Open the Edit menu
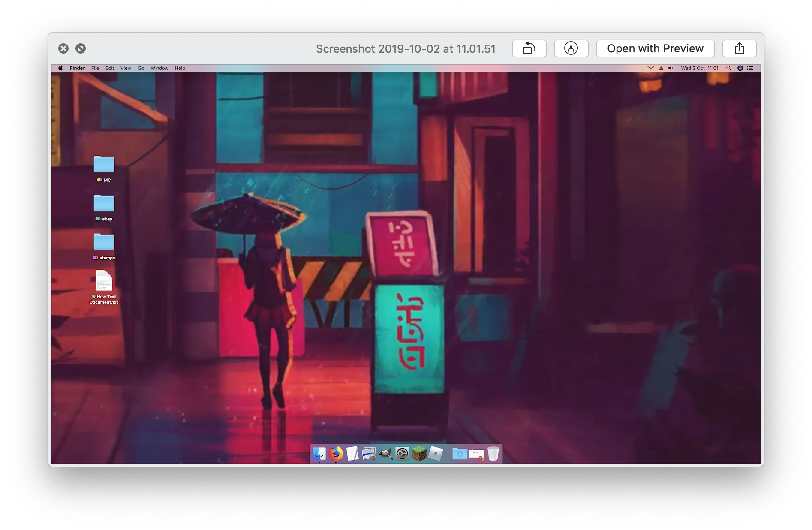The height and width of the screenshot is (530, 812). pos(110,68)
